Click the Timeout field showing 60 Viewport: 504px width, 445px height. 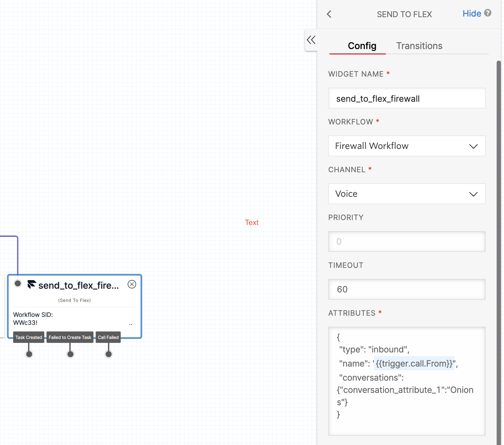[x=407, y=289]
